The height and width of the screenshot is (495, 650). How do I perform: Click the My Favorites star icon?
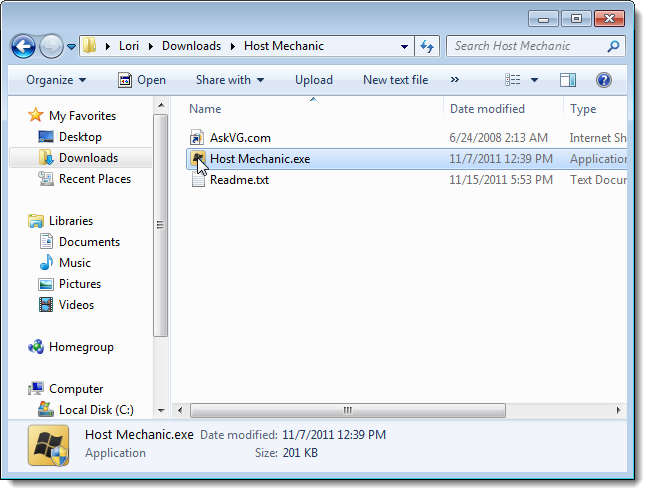36,115
